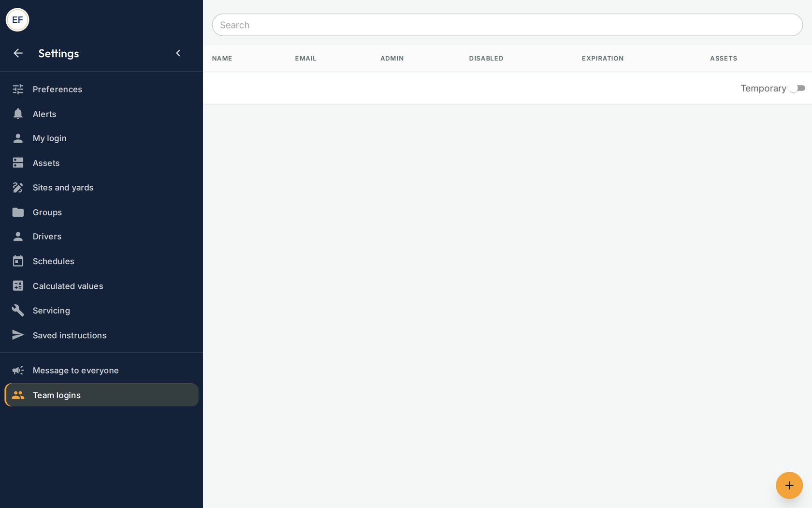
Task: Go back using the Settings arrow
Action: 18,53
